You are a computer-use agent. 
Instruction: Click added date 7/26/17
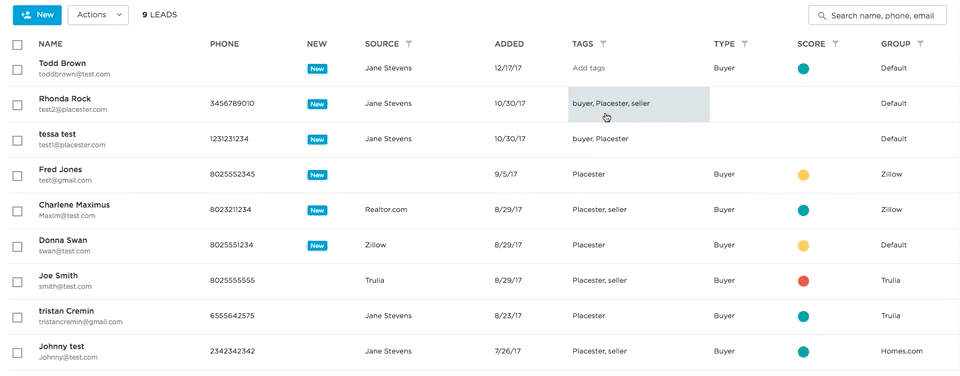508,352
